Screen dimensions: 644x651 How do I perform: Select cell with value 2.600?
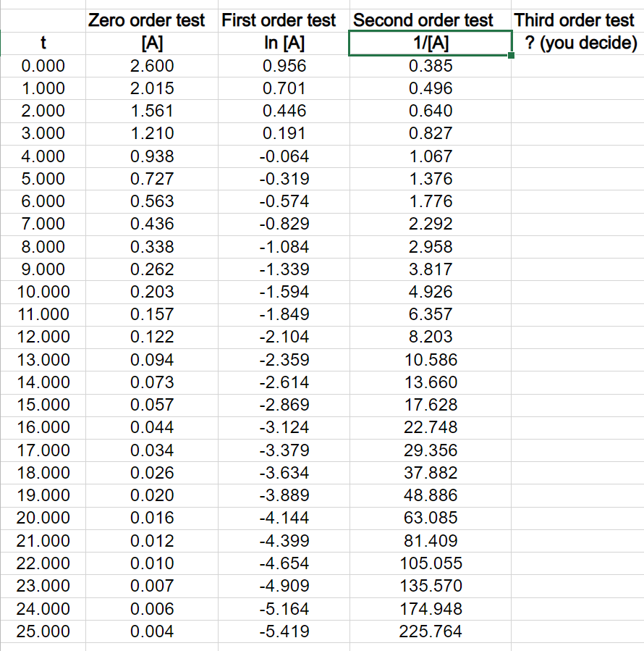(x=152, y=66)
